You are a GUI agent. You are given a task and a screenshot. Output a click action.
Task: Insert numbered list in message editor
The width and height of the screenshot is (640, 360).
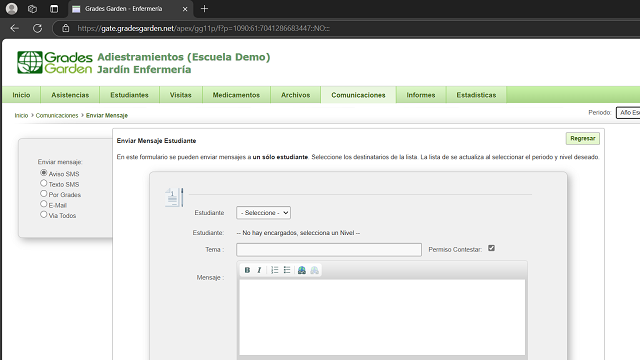pyautogui.click(x=275, y=270)
